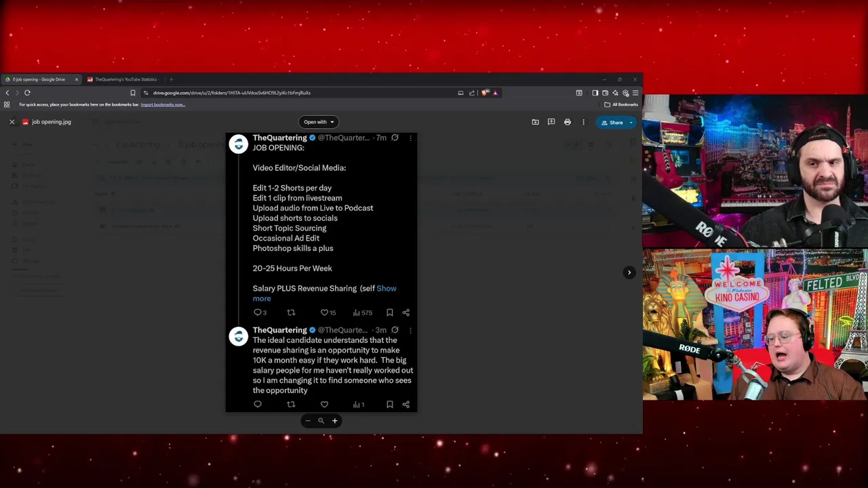Image resolution: width=868 pixels, height=488 pixels.
Task: Open the Brave Wallet icon
Action: click(605, 93)
